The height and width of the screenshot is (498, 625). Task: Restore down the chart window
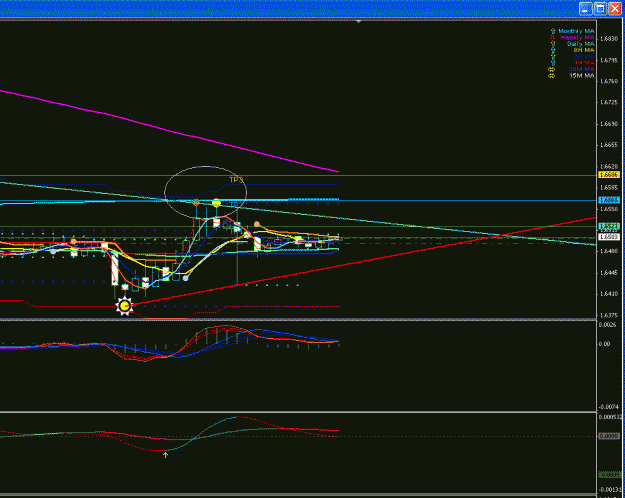click(x=600, y=8)
